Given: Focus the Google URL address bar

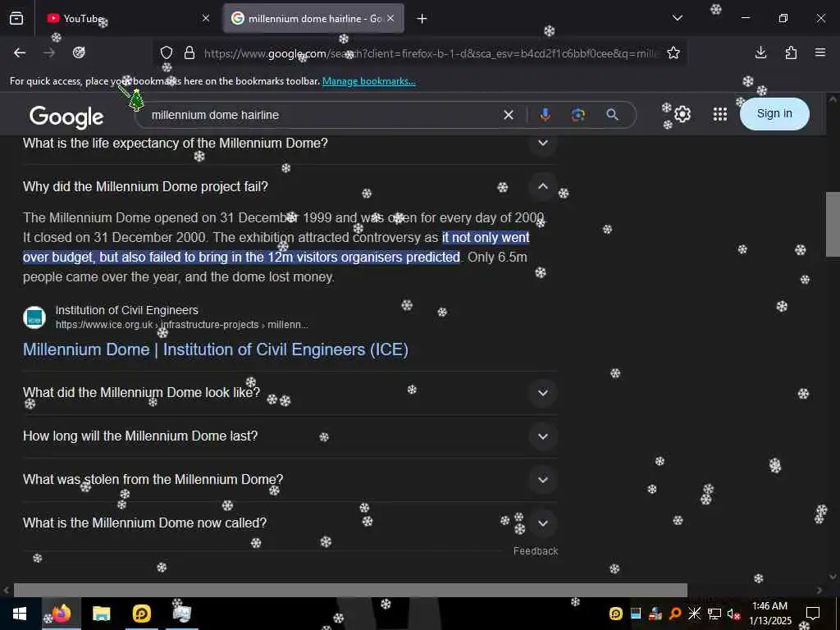Looking at the screenshot, I should [x=431, y=53].
